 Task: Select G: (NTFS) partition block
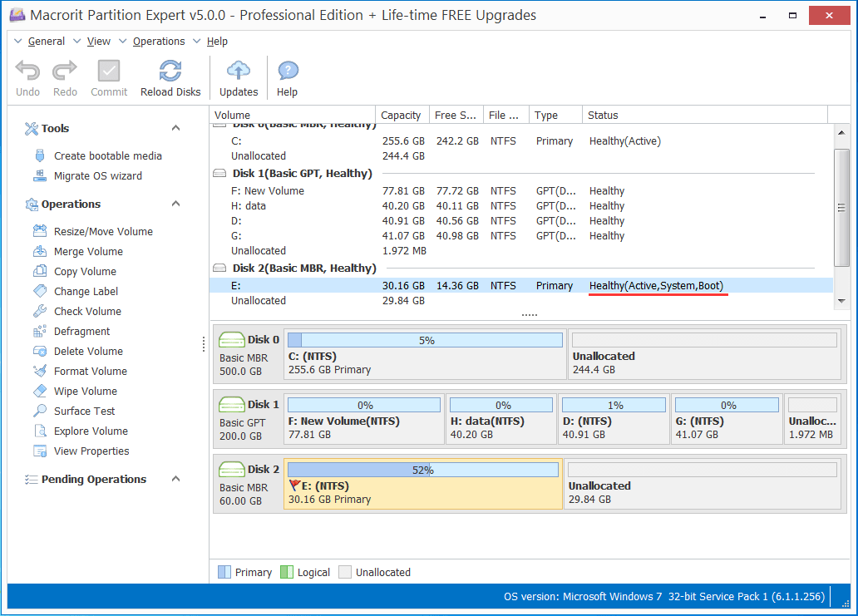[x=726, y=419]
